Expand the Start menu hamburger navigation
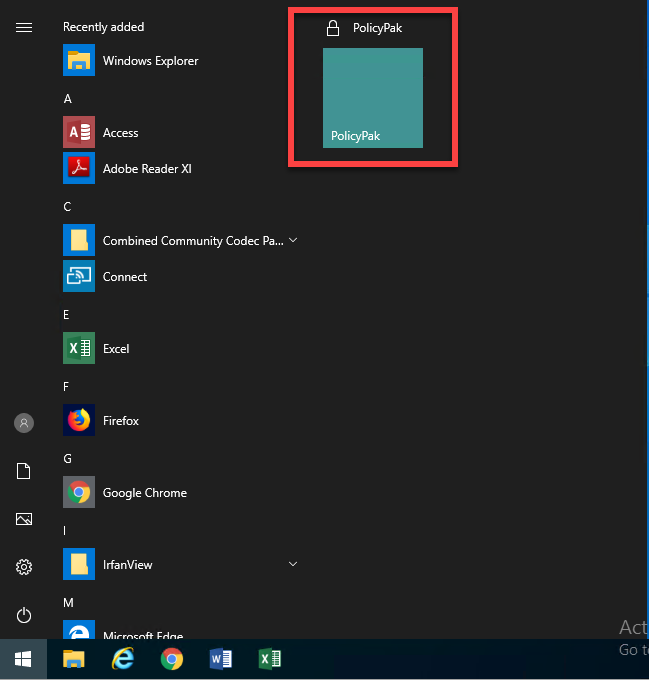 click(24, 27)
